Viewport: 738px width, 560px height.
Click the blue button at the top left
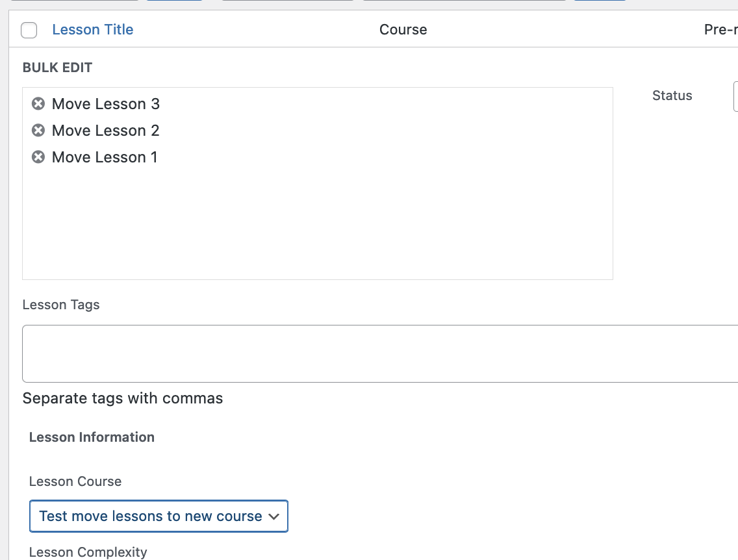[174, 2]
